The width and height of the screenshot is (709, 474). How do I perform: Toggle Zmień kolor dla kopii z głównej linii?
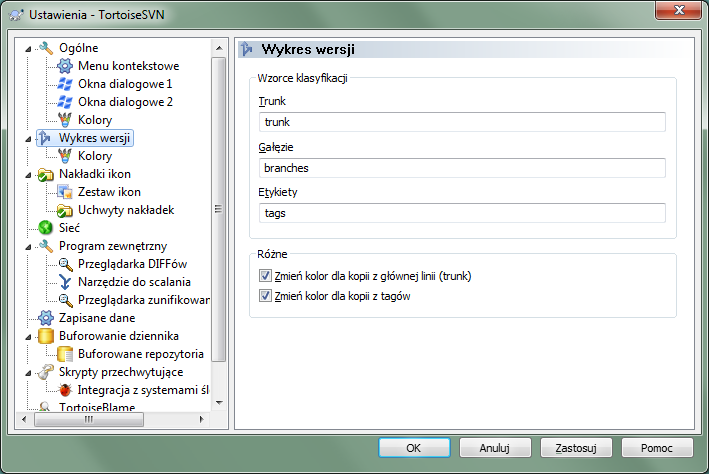click(x=265, y=276)
